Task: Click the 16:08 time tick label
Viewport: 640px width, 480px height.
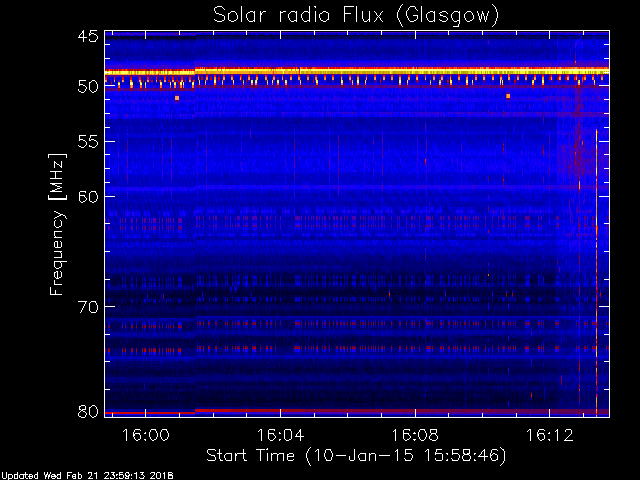Action: (x=415, y=435)
